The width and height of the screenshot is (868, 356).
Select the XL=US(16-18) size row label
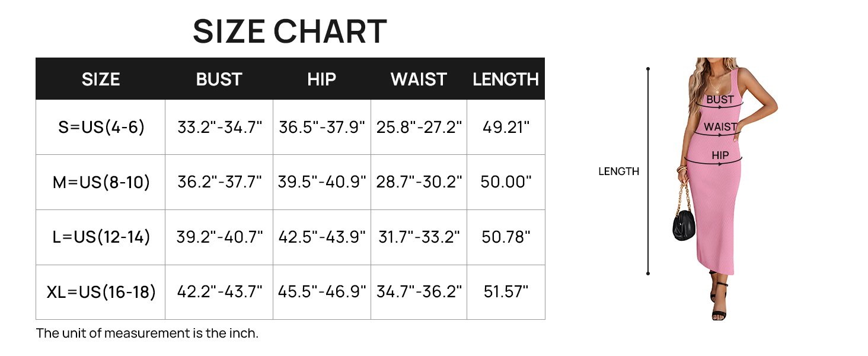point(101,292)
